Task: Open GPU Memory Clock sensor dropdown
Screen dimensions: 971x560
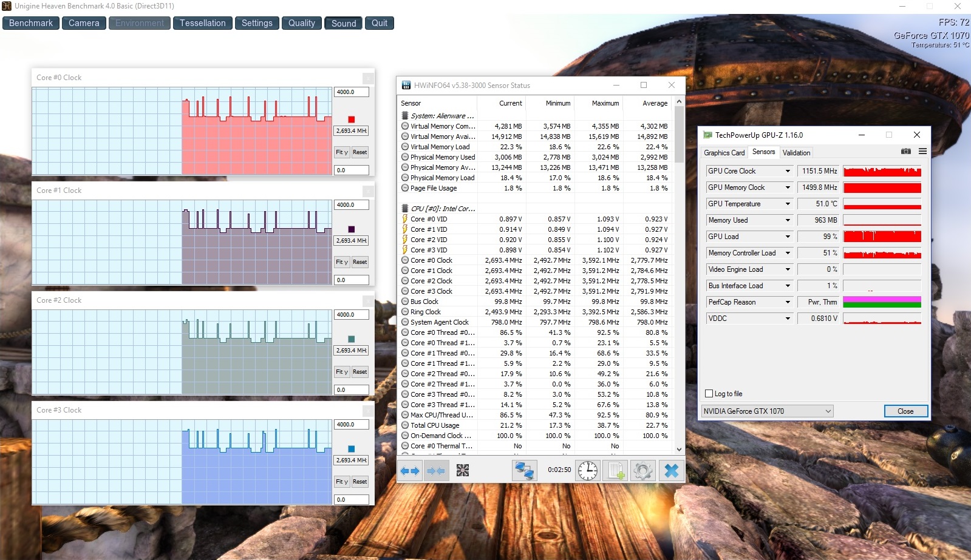Action: coord(788,187)
